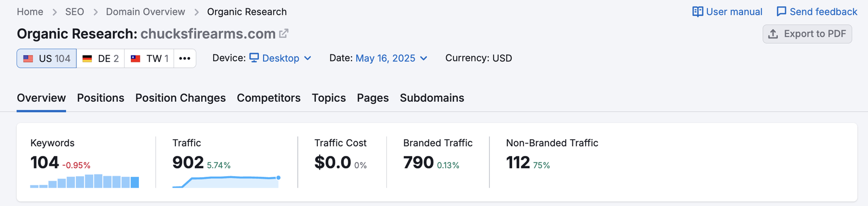Click the three-dots more countries button
Image resolution: width=868 pixels, height=206 pixels.
(184, 58)
